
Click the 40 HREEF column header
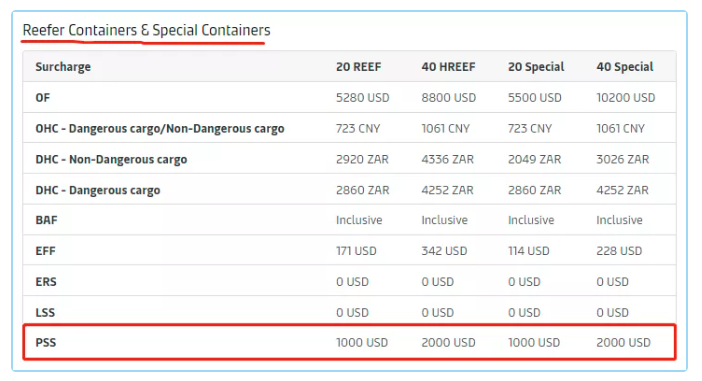coord(448,67)
